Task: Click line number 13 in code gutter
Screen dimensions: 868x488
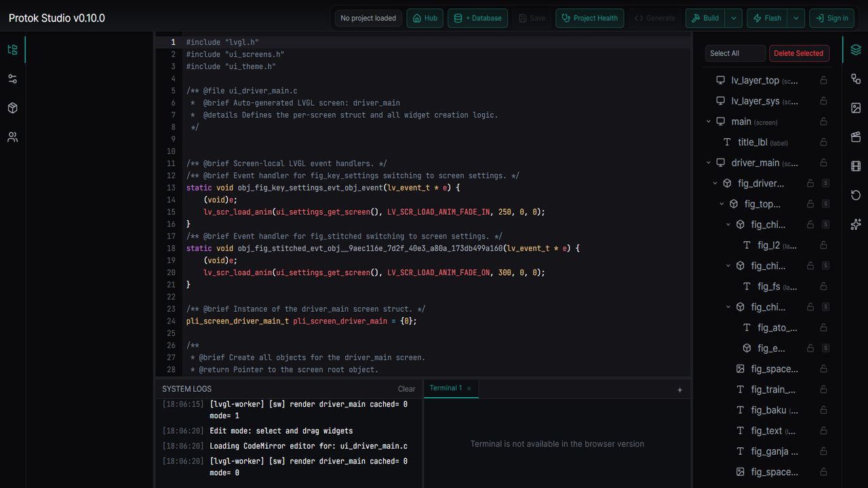Action: (171, 188)
